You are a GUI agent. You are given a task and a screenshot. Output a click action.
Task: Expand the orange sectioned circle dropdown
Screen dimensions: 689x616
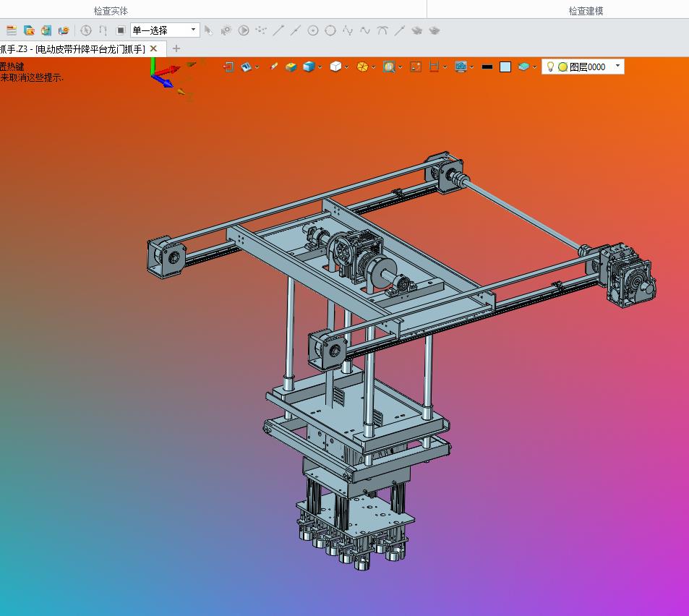[374, 67]
